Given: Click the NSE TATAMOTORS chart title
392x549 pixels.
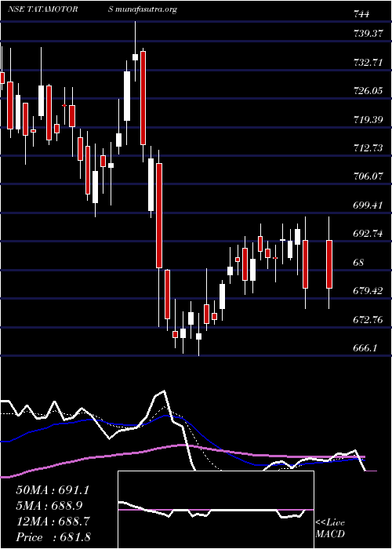Looking at the screenshot, I should (x=60, y=9).
